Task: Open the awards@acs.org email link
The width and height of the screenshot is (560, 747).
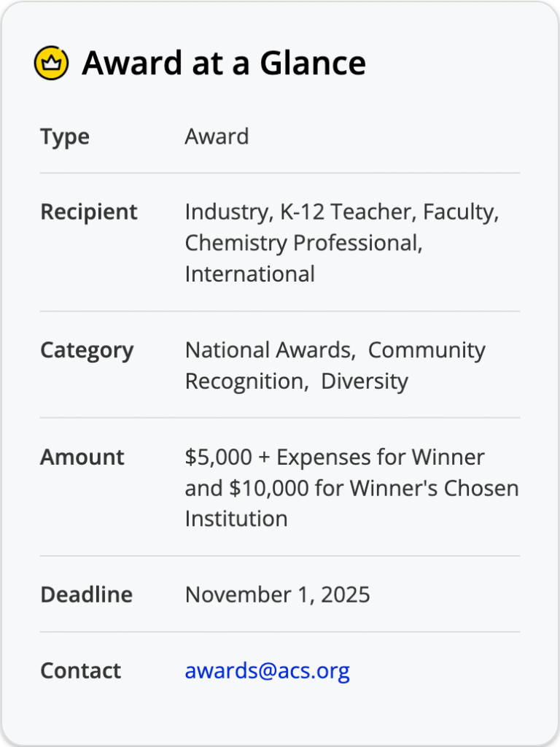Action: 267,670
